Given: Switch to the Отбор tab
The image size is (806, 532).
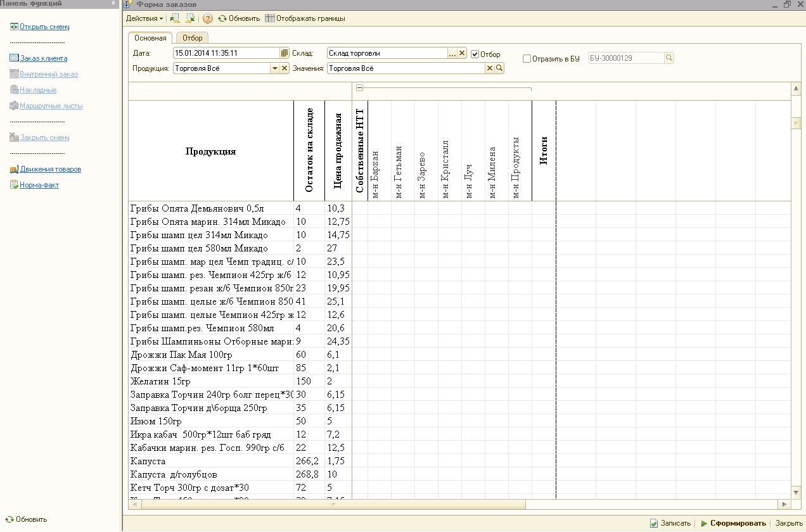Looking at the screenshot, I should [192, 38].
